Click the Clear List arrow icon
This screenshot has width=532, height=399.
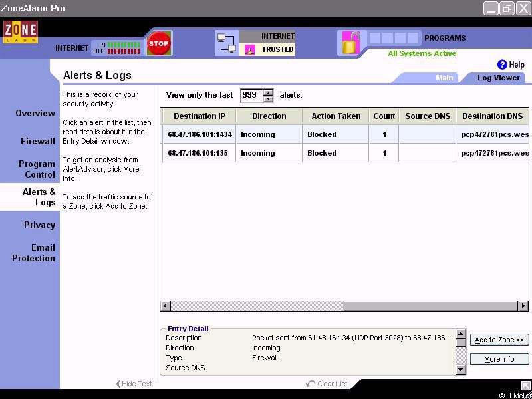(x=310, y=384)
